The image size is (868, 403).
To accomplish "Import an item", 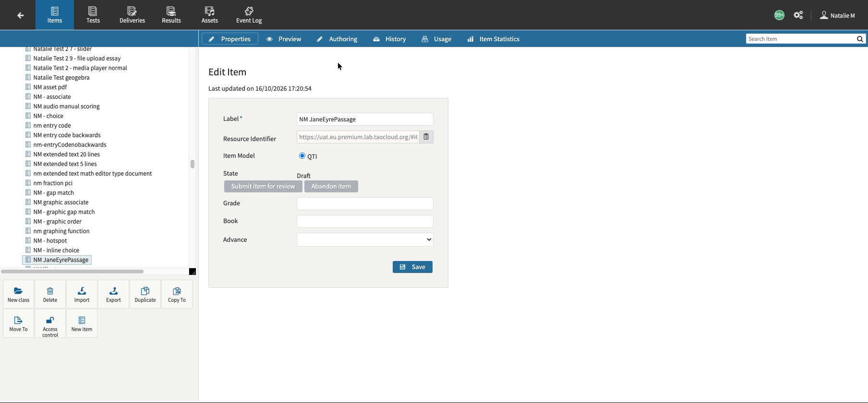I will [x=82, y=294].
